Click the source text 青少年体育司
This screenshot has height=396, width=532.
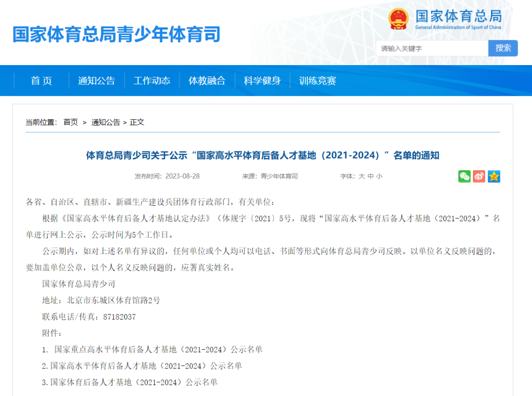tap(279, 176)
